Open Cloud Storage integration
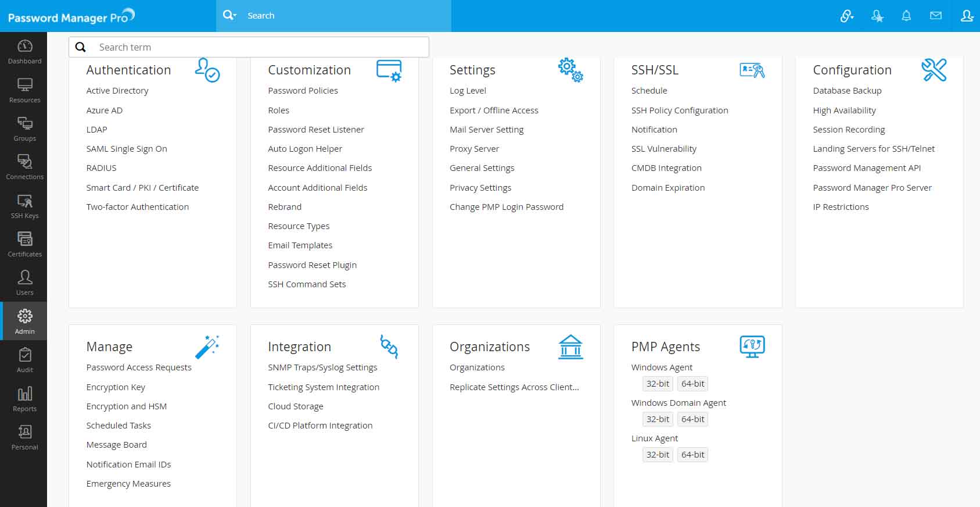Screen dimensions: 980x507 point(296,406)
